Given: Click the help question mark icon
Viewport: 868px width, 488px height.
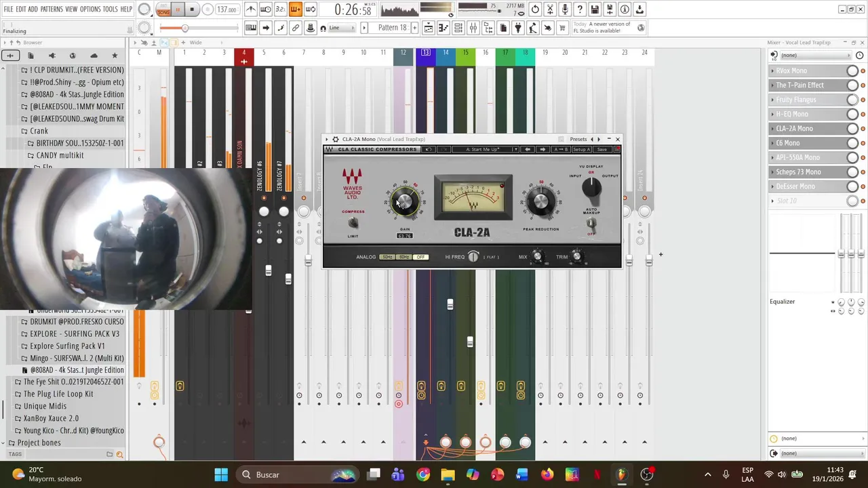Looking at the screenshot, I should coord(580,9).
